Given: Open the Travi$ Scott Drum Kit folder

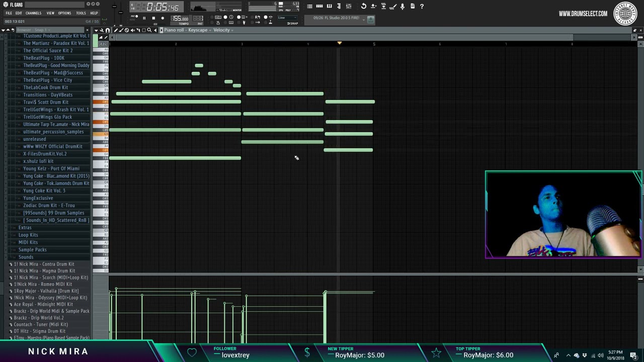Looking at the screenshot, I should [x=45, y=102].
